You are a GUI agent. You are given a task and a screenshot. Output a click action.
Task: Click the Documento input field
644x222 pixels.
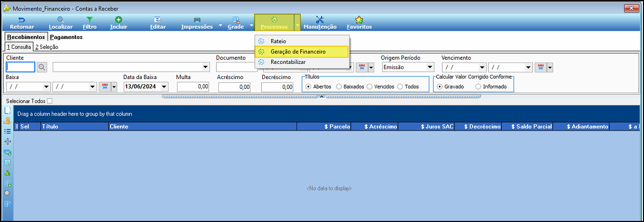coord(237,68)
